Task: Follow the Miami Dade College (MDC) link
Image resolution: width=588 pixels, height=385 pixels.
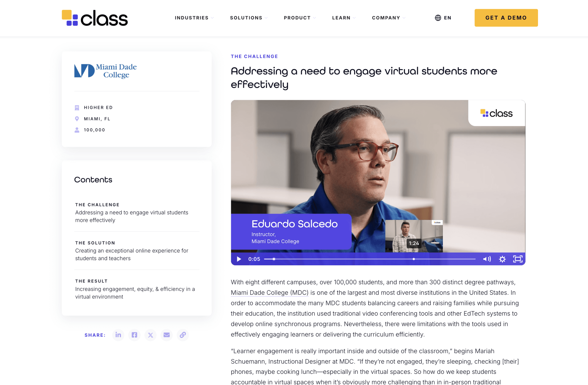Action: click(x=269, y=292)
